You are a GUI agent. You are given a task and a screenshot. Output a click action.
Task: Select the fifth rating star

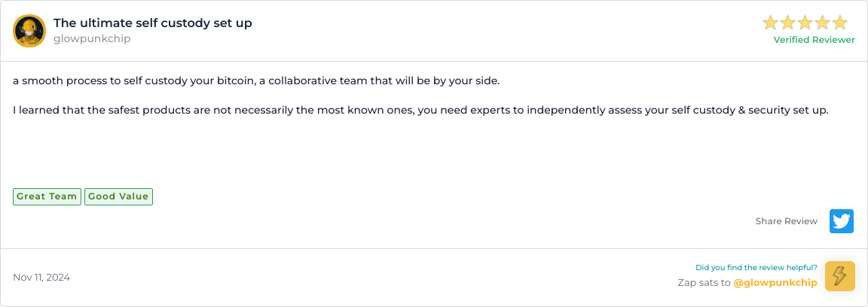[840, 23]
